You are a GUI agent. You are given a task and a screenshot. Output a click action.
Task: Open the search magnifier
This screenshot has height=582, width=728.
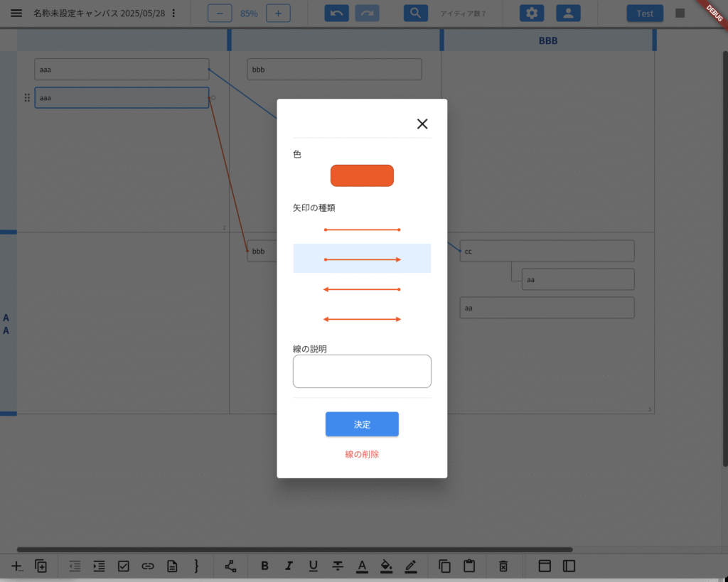pyautogui.click(x=415, y=13)
